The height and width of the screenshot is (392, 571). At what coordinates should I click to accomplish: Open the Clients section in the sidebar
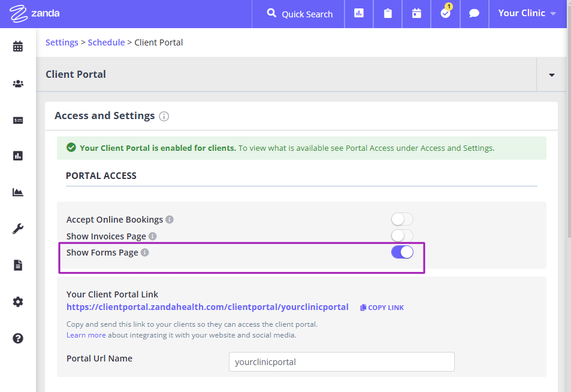point(17,83)
